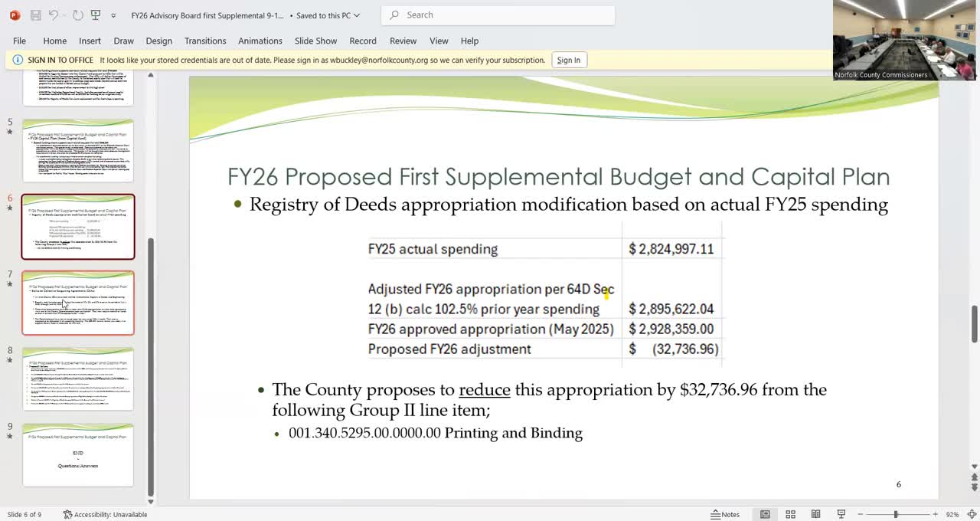Click the slide title FY26 Proposed First Supplemental
980x521 pixels.
click(558, 176)
